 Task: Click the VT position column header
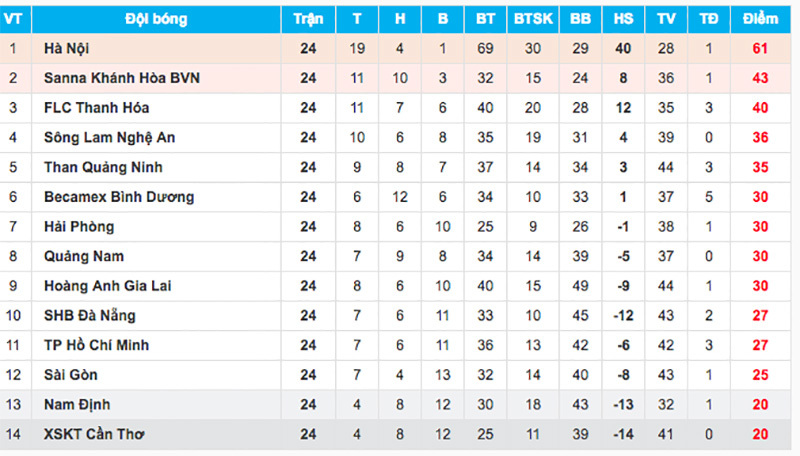pyautogui.click(x=14, y=19)
